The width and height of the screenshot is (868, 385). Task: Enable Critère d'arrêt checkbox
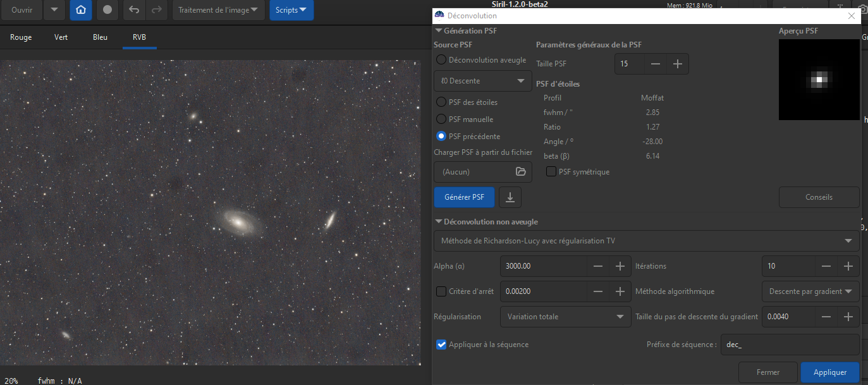(441, 291)
